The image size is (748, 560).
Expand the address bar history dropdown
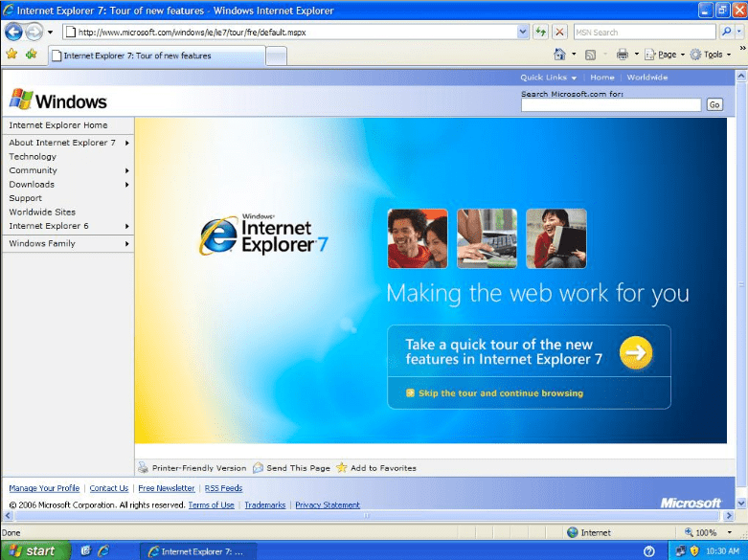tap(523, 32)
